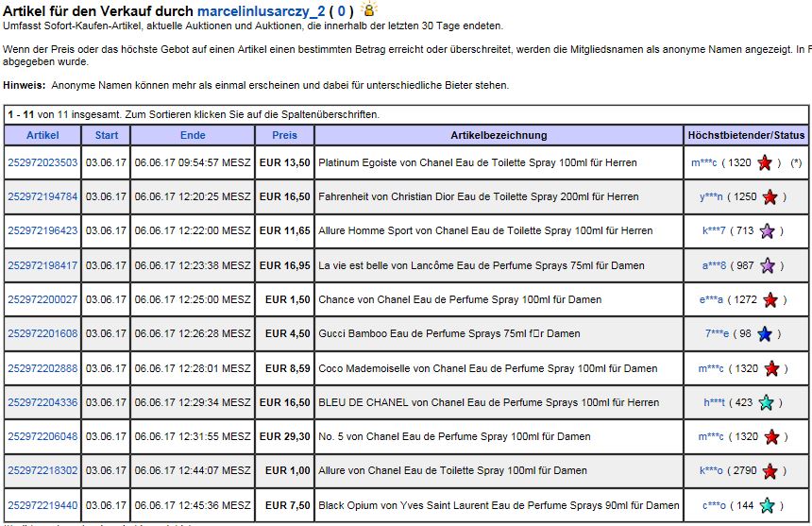
Task: Open bidder m***c in the Platinum Egoiste row
Action: (703, 163)
